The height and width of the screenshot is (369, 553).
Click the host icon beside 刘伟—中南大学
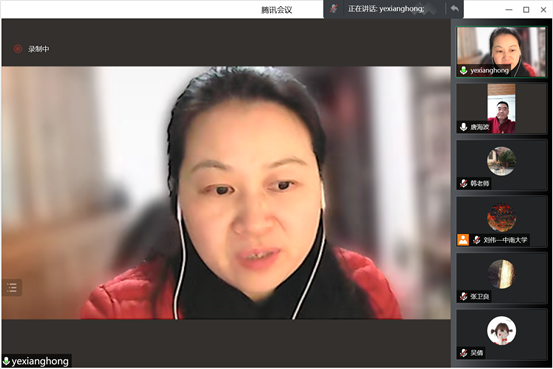coord(463,240)
